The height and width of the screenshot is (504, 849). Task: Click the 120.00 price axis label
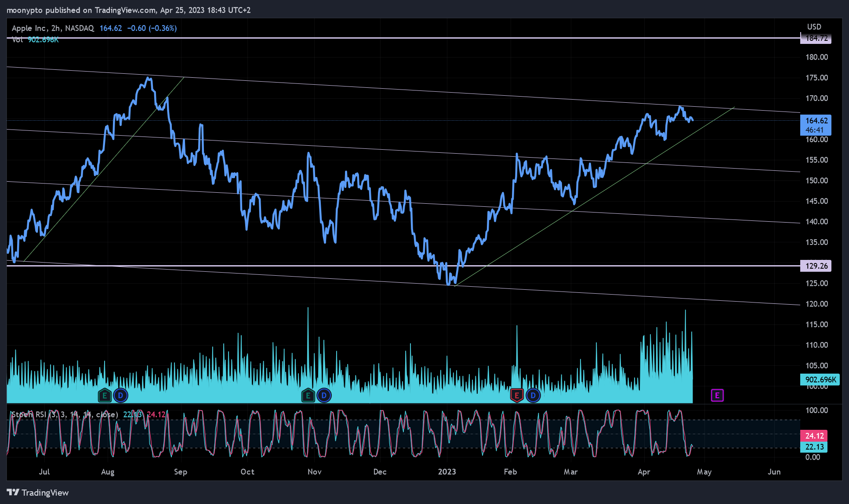(x=816, y=304)
